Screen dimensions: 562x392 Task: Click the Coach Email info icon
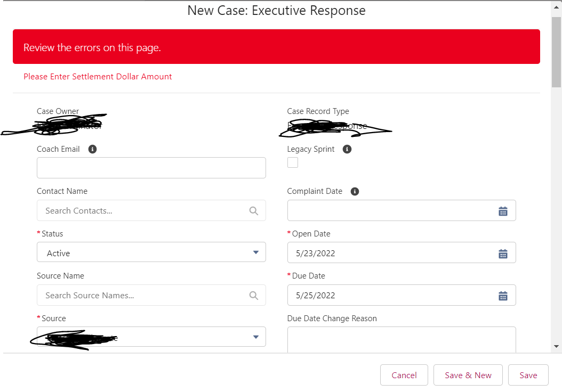92,149
